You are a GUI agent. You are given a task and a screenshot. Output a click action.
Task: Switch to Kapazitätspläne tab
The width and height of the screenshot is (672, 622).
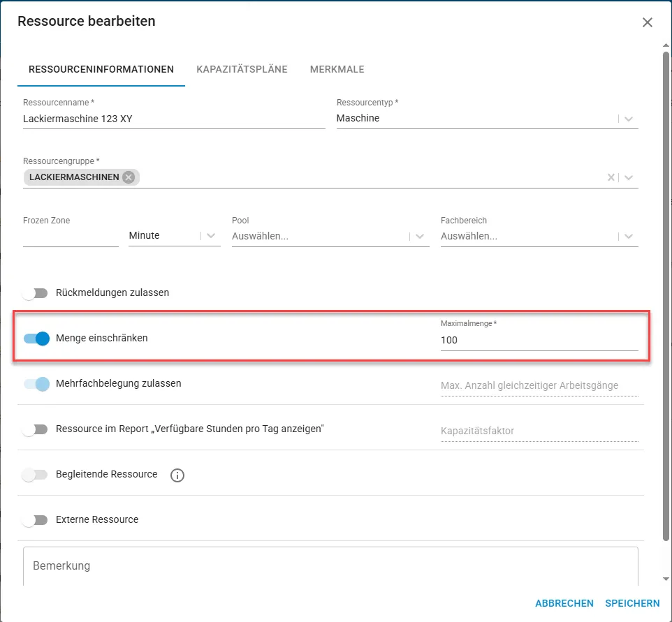coord(242,69)
